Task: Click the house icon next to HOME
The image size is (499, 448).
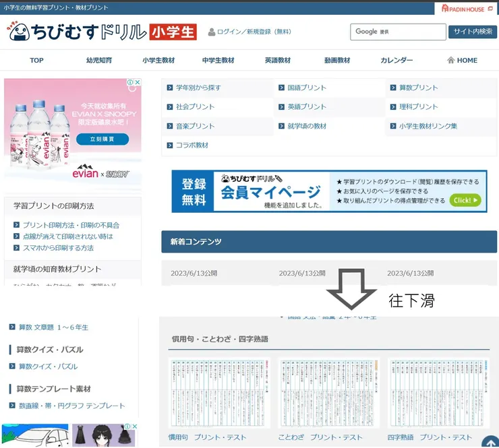Action: coord(450,60)
